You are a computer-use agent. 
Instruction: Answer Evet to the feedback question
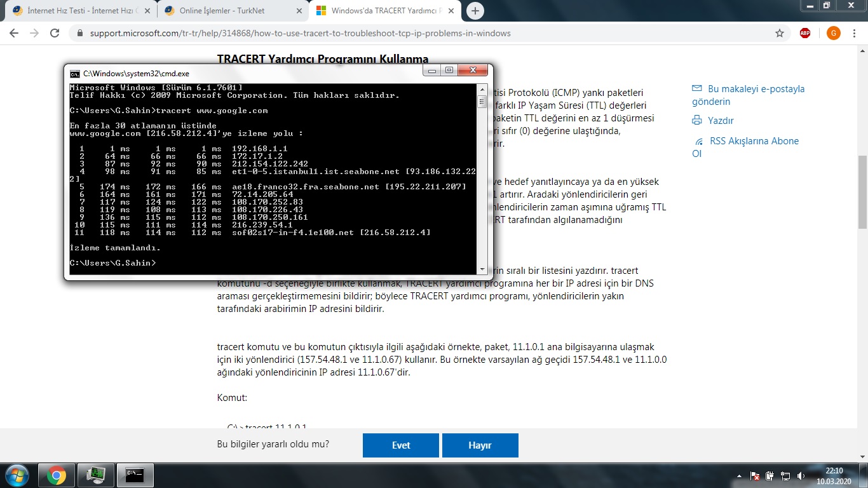[401, 445]
